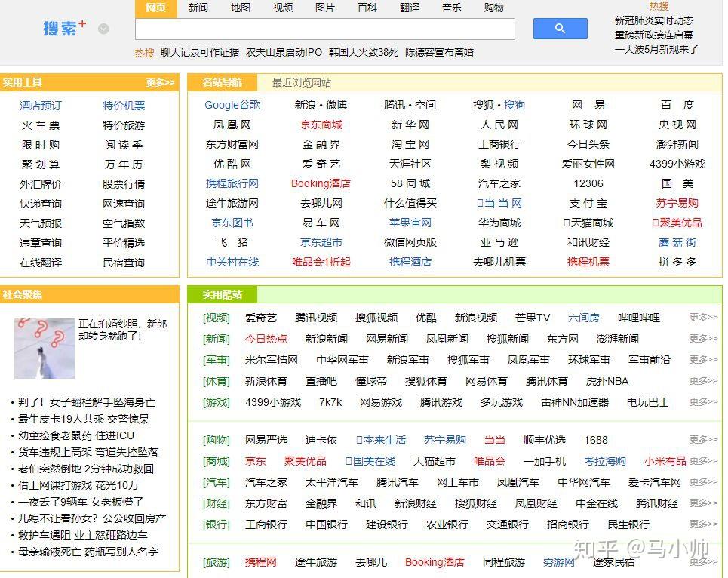Open the 特价机票 tool link
Screen dimensions: 728x578
pos(124,106)
